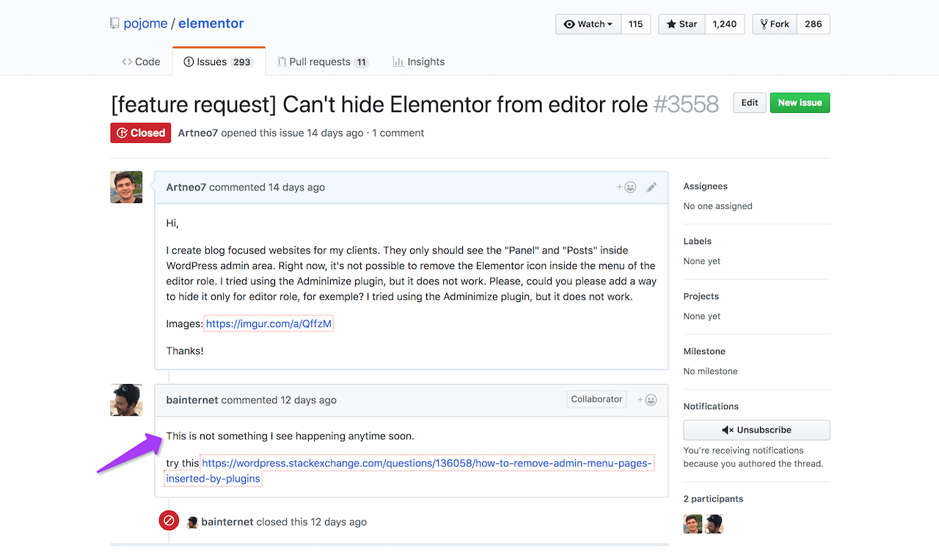
Task: Star the elementor repository
Action: [682, 24]
